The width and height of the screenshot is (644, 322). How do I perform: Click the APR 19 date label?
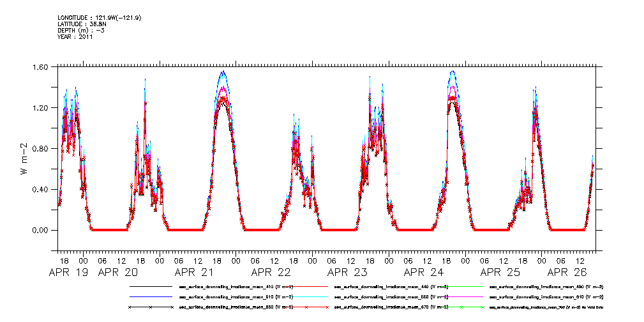point(68,272)
